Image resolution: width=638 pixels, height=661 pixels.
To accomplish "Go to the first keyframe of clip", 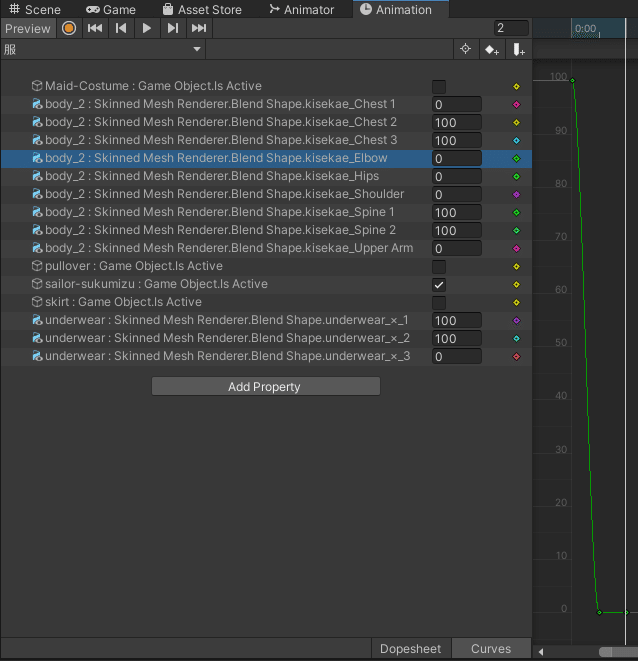I will (x=95, y=28).
